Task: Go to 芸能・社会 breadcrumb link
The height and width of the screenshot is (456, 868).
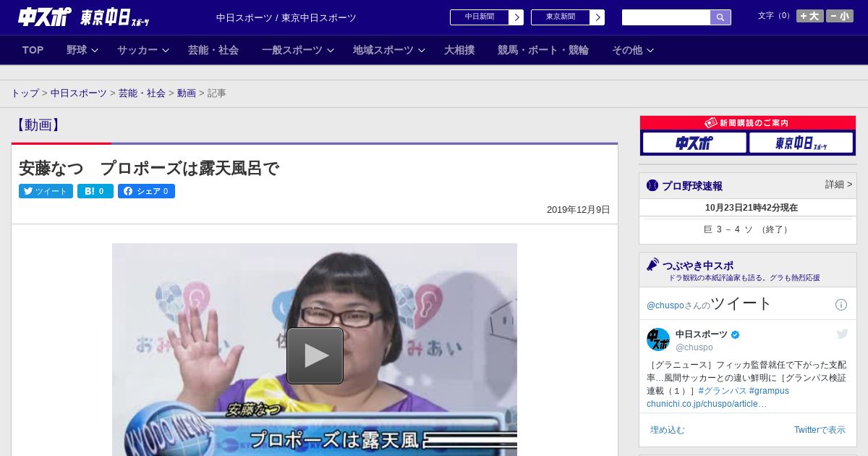Action: coord(142,93)
